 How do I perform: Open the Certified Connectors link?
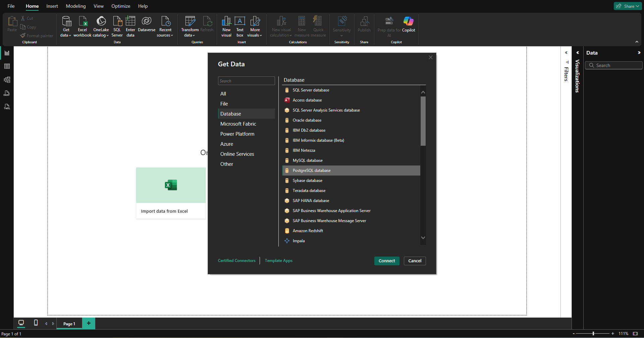[237, 261]
